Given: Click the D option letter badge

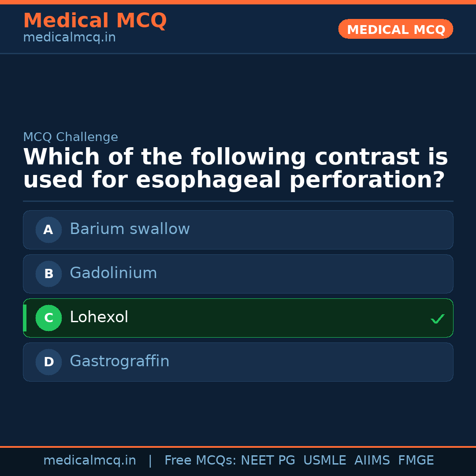Looking at the screenshot, I should coord(48,362).
